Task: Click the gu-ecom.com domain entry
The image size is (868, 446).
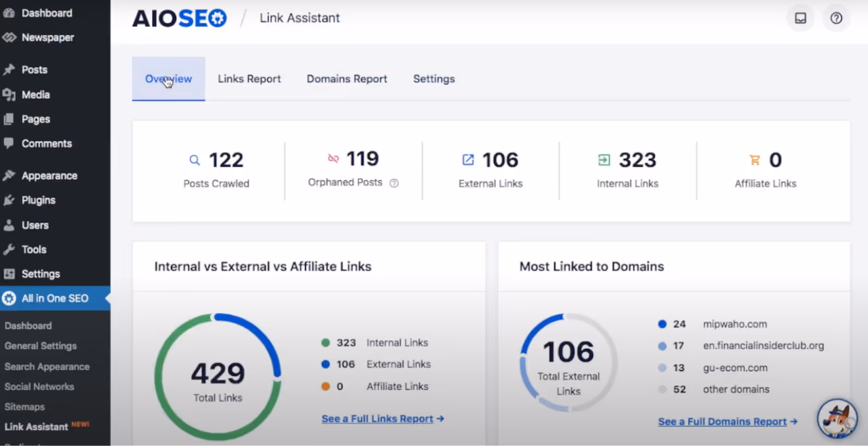Action: click(x=735, y=367)
